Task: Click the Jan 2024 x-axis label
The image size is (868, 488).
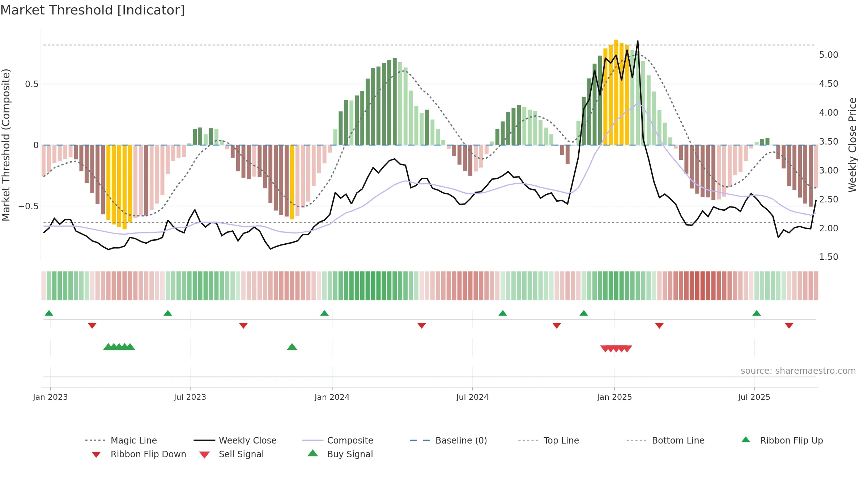Action: click(332, 397)
